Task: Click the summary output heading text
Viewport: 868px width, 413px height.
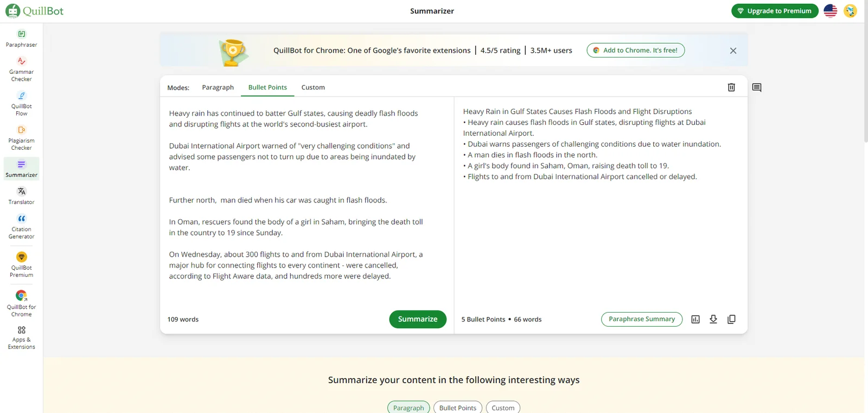Action: coord(577,111)
